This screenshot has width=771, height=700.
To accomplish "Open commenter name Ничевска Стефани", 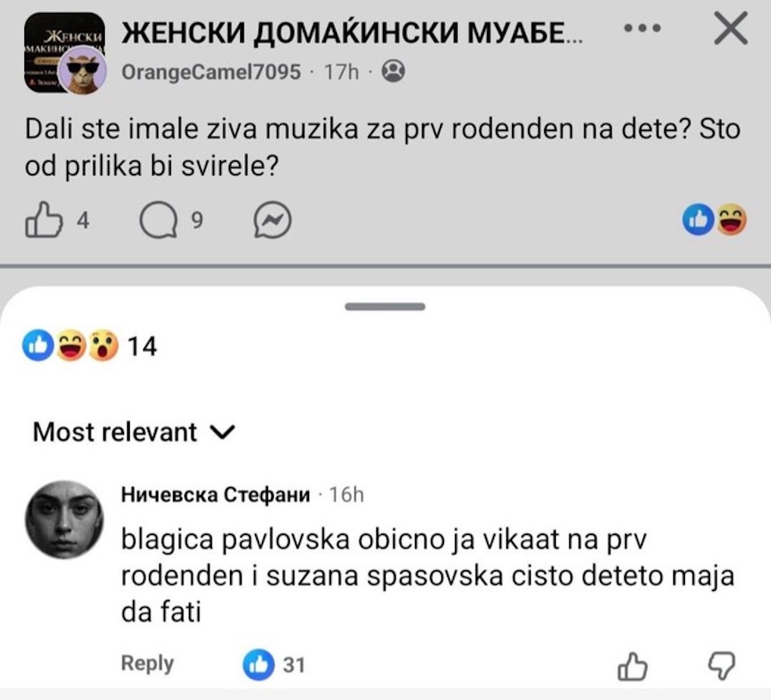I will [x=215, y=494].
